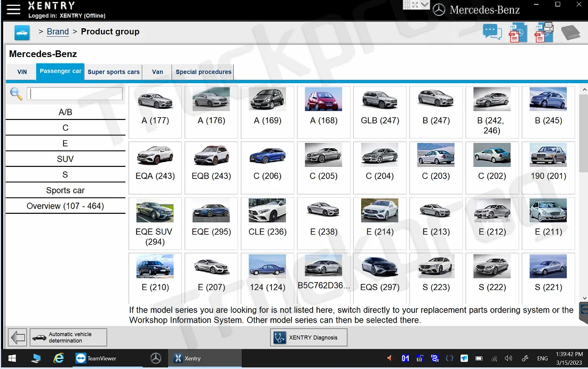
Task: Click the grid icon in title bar
Action: (407, 4)
